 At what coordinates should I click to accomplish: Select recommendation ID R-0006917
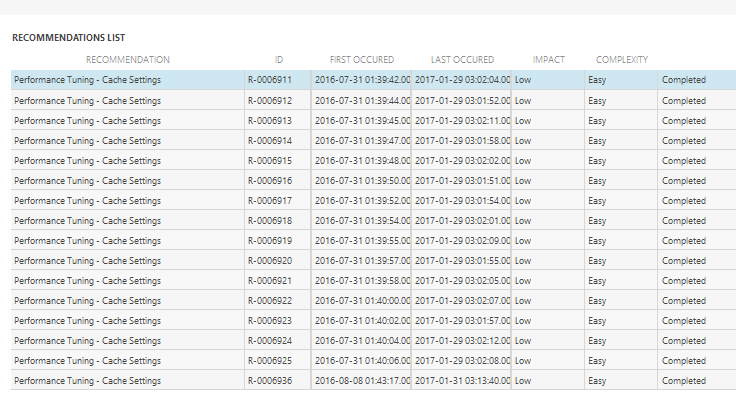click(x=270, y=201)
